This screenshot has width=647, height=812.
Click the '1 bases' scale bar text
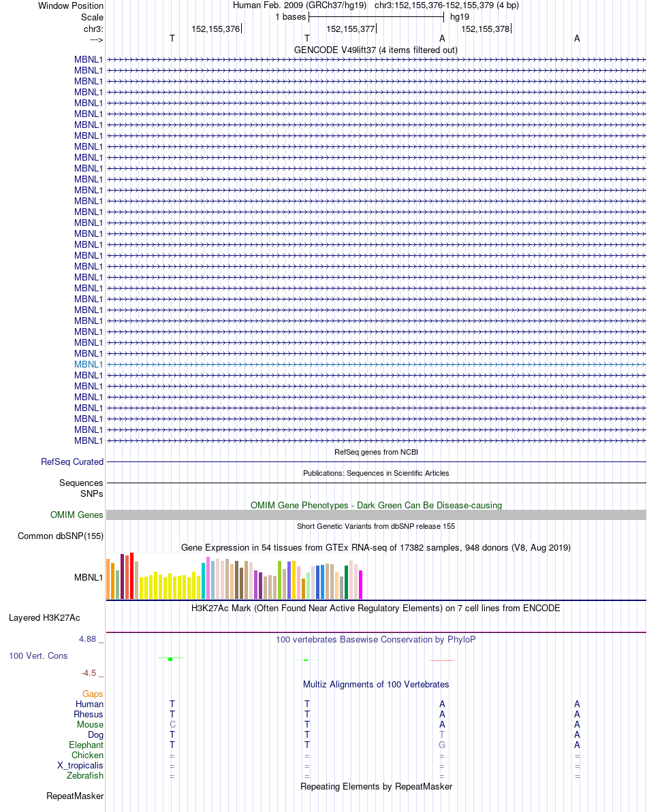point(291,17)
